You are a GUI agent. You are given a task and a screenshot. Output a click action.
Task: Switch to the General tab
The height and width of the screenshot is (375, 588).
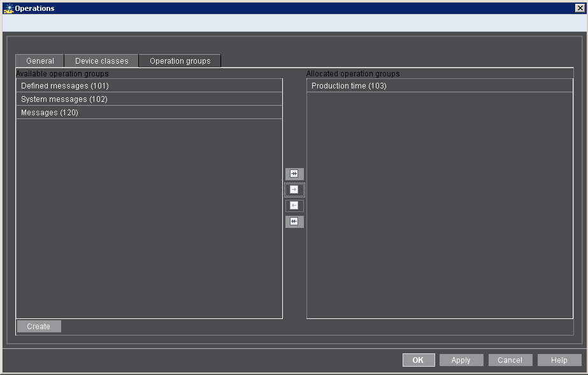pos(39,60)
